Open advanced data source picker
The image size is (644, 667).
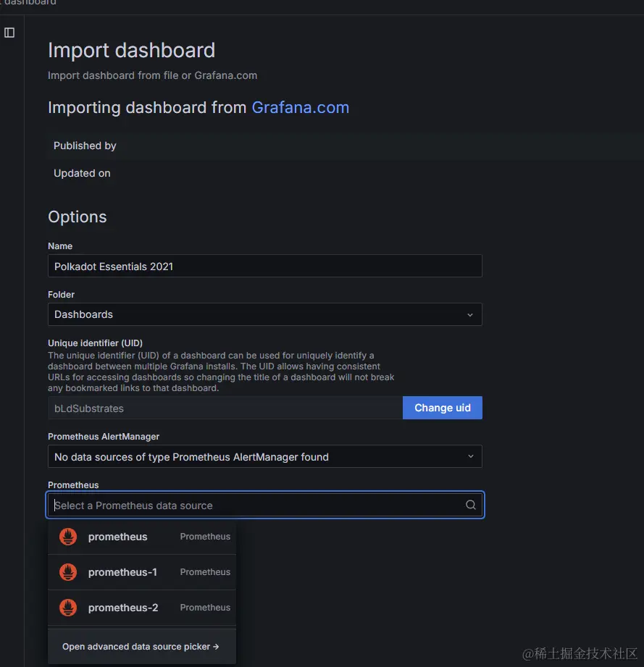pyautogui.click(x=142, y=647)
